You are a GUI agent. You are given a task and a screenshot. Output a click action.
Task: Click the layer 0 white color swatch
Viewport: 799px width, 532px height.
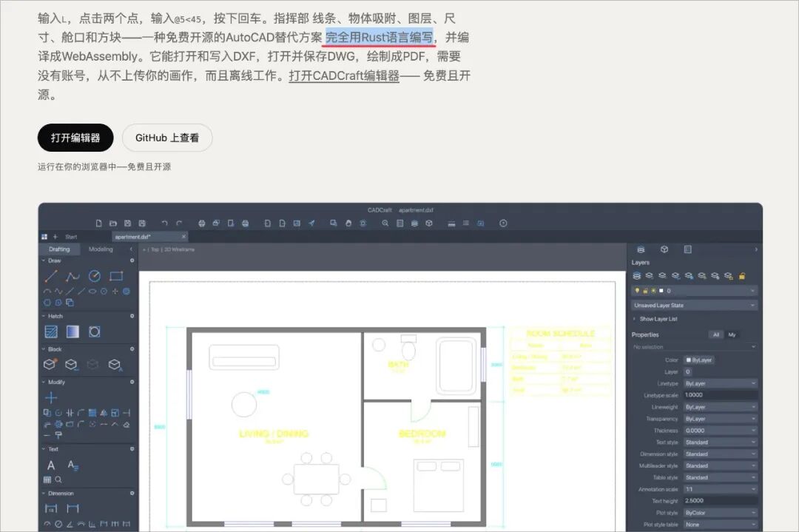(661, 291)
